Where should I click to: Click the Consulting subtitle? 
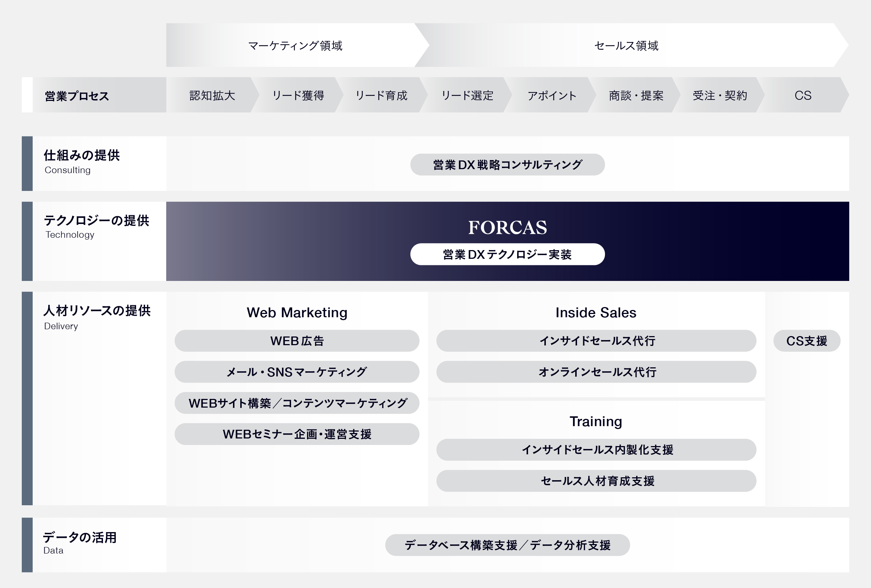[x=68, y=170]
